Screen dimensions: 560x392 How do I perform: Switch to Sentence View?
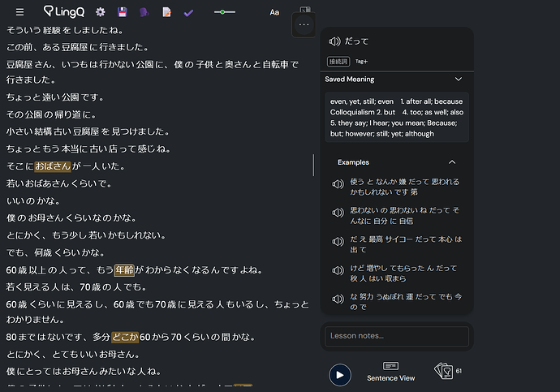[390, 371]
